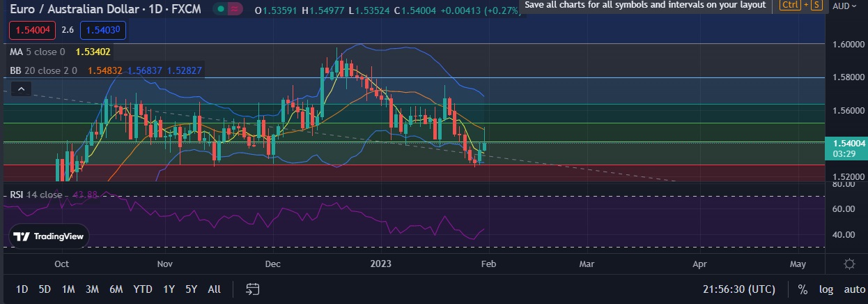Switch to the 5Y date range
This screenshot has height=304, width=868.
[192, 289]
